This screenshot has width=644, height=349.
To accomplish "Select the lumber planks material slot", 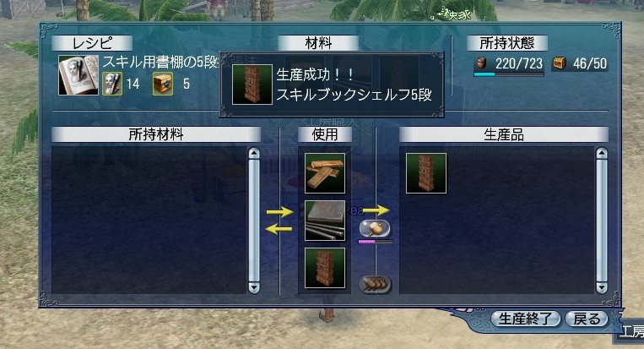I will (325, 173).
